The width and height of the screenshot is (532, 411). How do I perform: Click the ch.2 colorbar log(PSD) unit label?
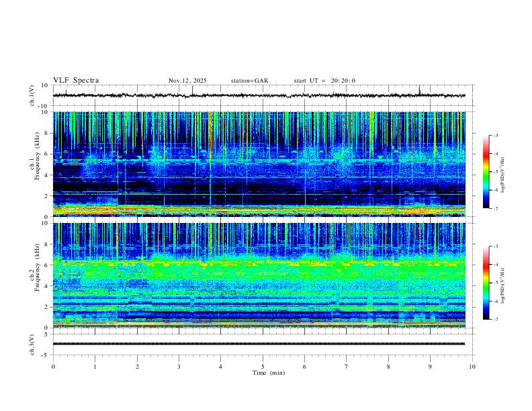[503, 285]
